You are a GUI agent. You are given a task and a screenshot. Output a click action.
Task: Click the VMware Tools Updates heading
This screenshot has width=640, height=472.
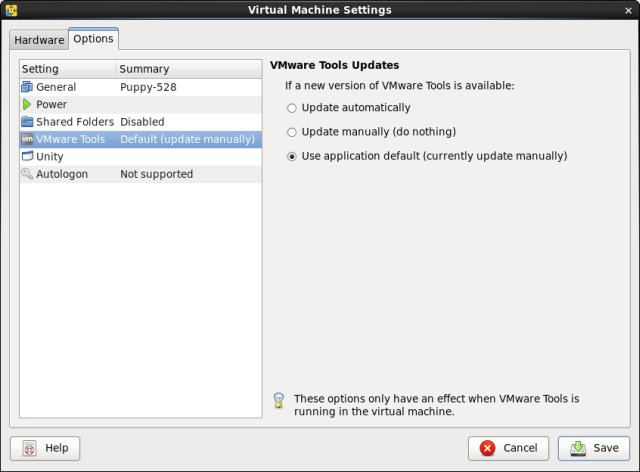(335, 65)
